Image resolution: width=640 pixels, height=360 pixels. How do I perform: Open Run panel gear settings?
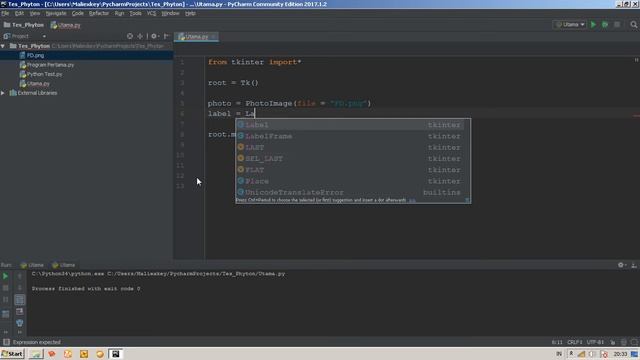(x=621, y=265)
